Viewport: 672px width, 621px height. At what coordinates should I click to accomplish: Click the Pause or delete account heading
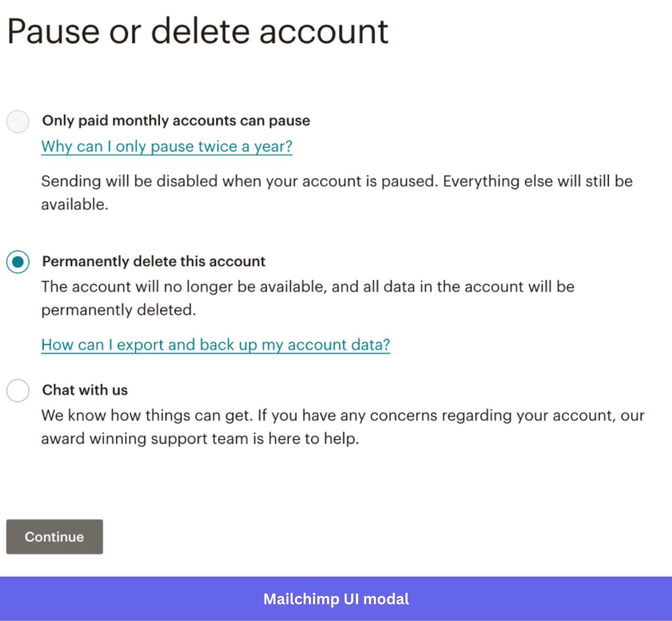(198, 32)
